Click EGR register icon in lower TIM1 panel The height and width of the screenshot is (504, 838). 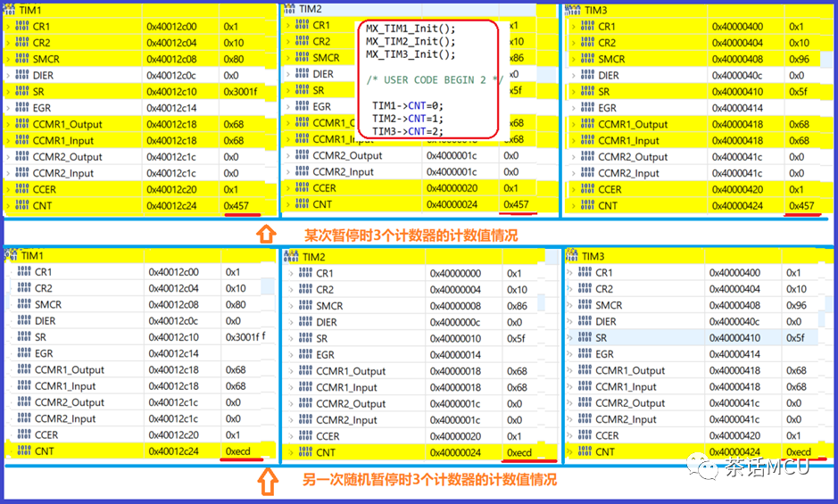[x=24, y=352]
